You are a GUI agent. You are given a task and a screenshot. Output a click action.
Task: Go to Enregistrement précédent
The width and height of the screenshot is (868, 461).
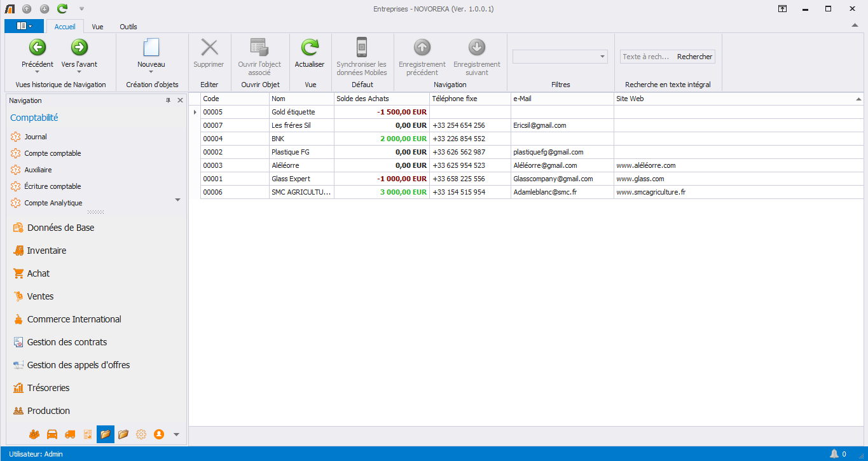click(422, 57)
